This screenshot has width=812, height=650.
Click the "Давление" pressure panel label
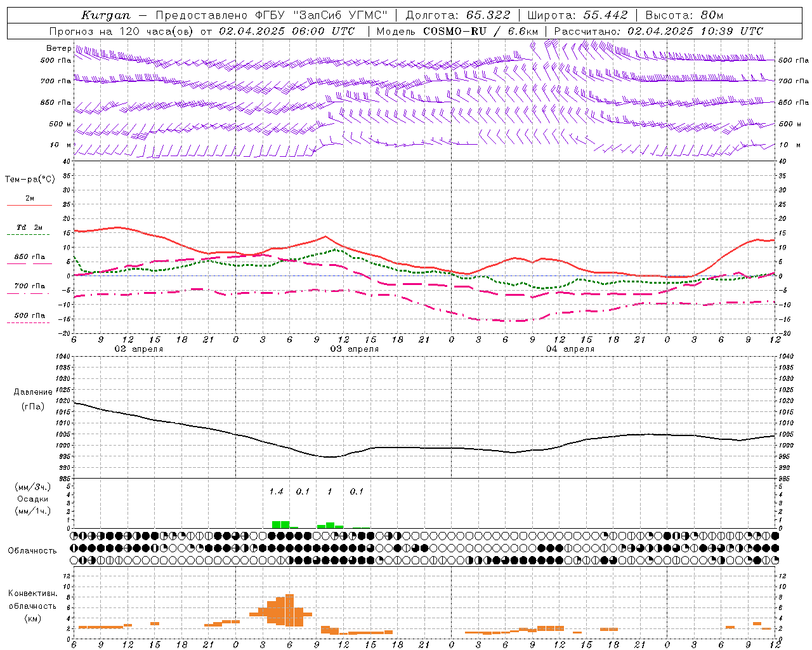click(33, 392)
